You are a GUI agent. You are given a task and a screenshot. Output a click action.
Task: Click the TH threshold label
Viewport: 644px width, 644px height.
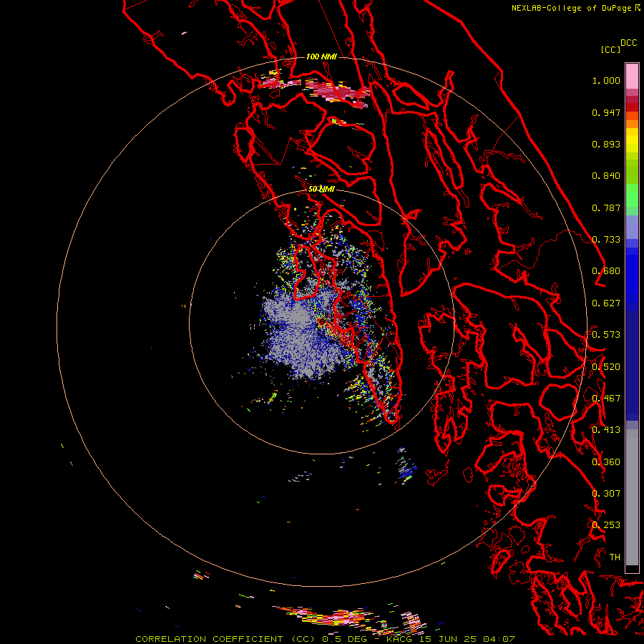pos(615,557)
